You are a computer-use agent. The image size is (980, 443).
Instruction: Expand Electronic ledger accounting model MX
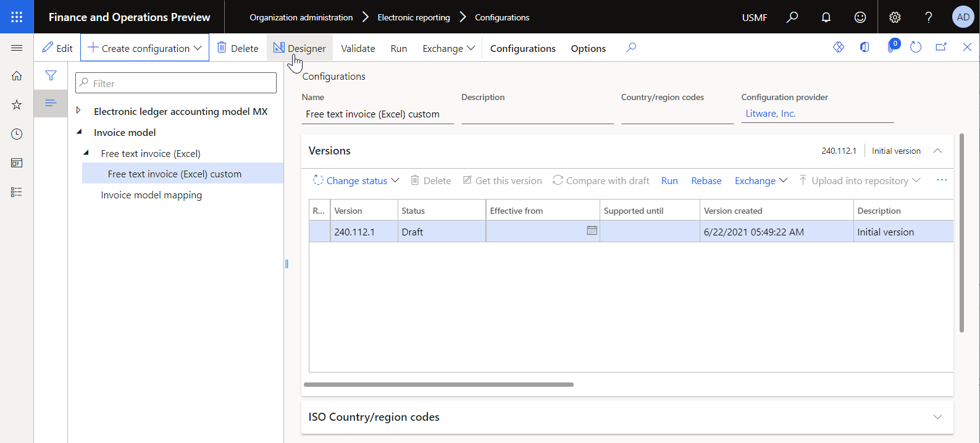[78, 111]
